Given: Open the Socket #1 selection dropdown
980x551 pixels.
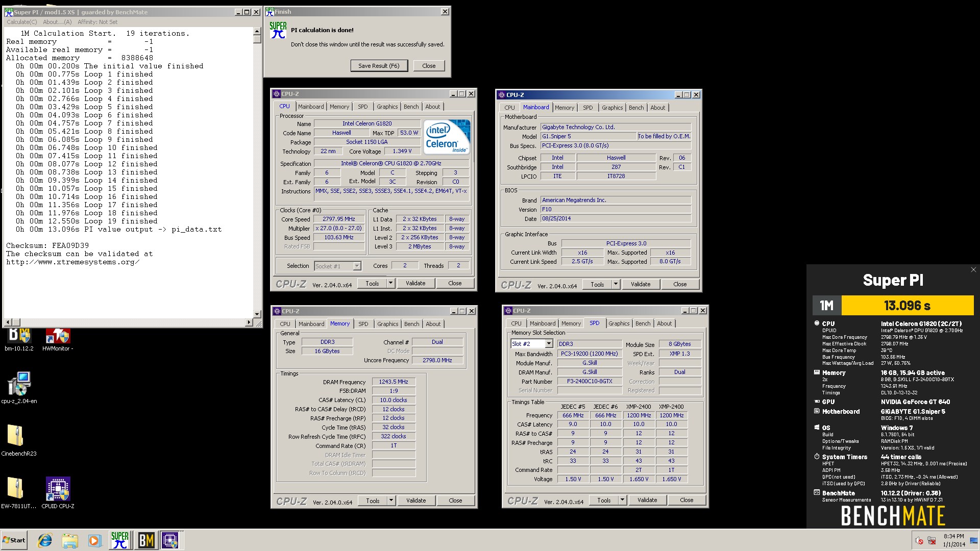Looking at the screenshot, I should pos(357,266).
